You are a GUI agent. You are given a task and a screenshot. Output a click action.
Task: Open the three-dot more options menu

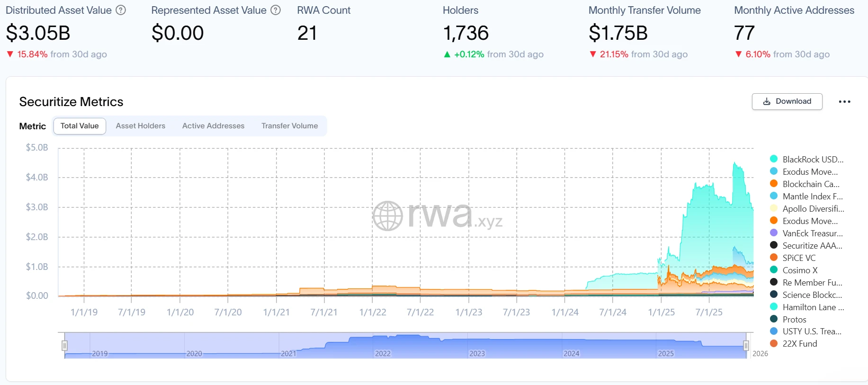click(844, 101)
